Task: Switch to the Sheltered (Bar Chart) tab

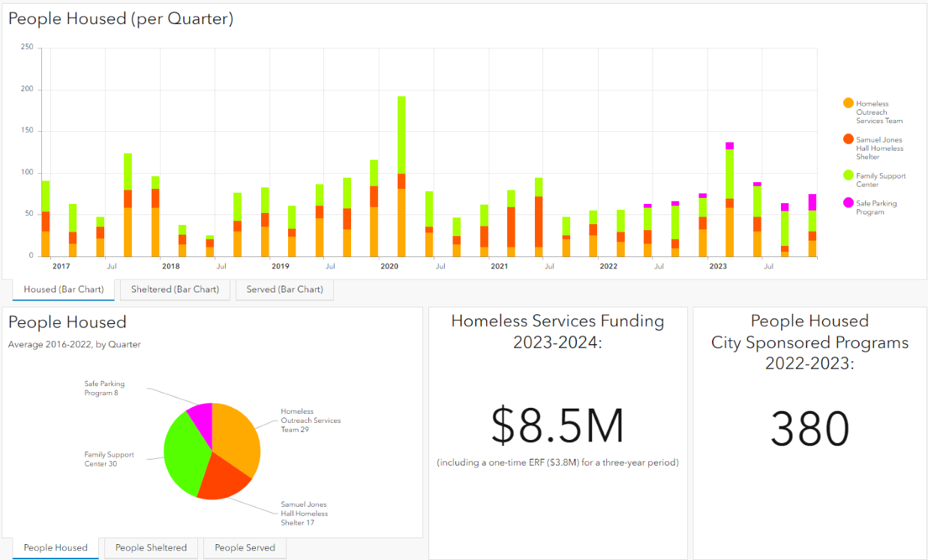Action: point(175,289)
